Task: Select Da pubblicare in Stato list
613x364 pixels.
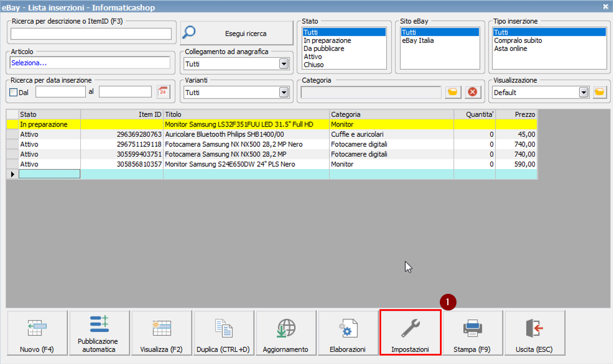Action: point(344,49)
